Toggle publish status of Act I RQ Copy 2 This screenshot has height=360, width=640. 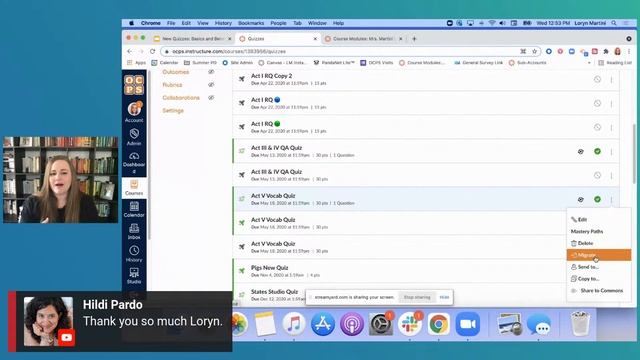click(597, 80)
